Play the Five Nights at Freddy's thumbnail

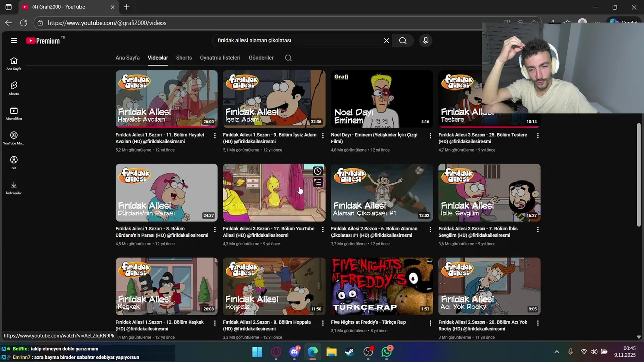tap(382, 287)
